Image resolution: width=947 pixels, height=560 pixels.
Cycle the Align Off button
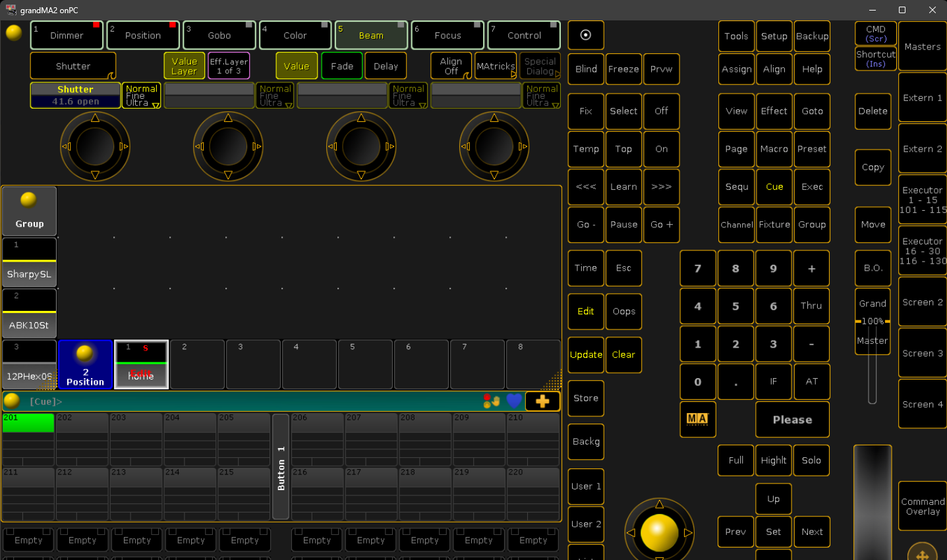[x=451, y=66]
